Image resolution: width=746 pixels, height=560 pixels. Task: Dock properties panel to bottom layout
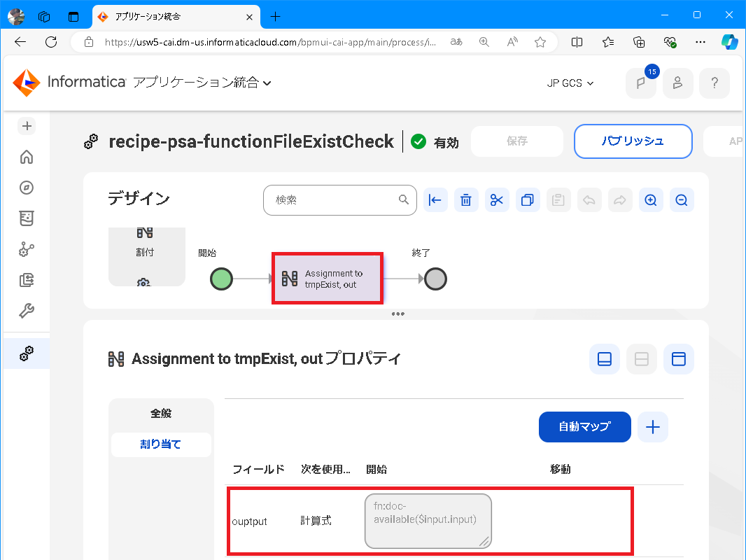coord(604,358)
